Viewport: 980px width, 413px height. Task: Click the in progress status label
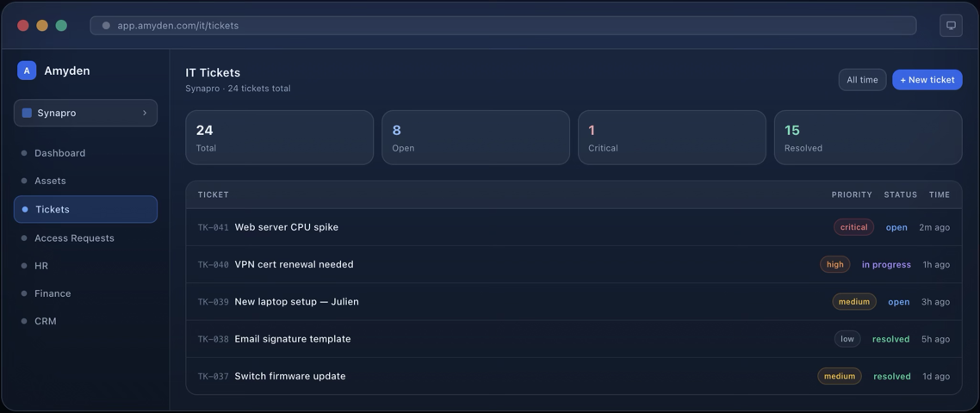point(886,265)
